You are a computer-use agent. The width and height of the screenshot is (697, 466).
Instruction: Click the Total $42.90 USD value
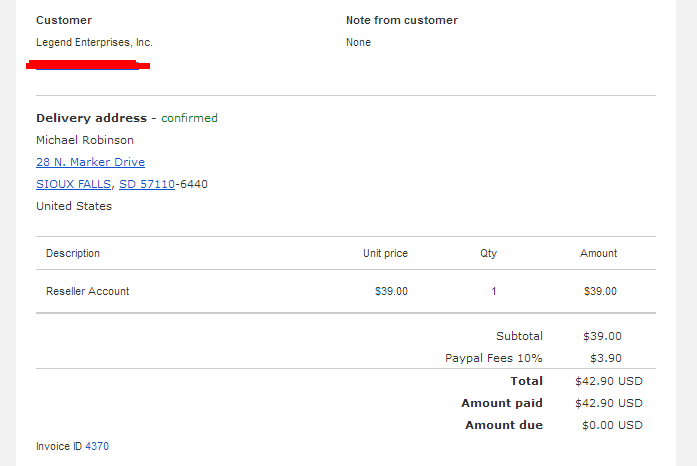pyautogui.click(x=609, y=381)
